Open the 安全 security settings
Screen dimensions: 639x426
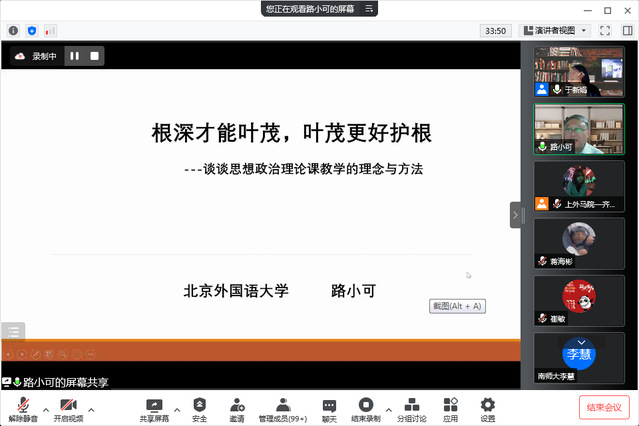200,405
